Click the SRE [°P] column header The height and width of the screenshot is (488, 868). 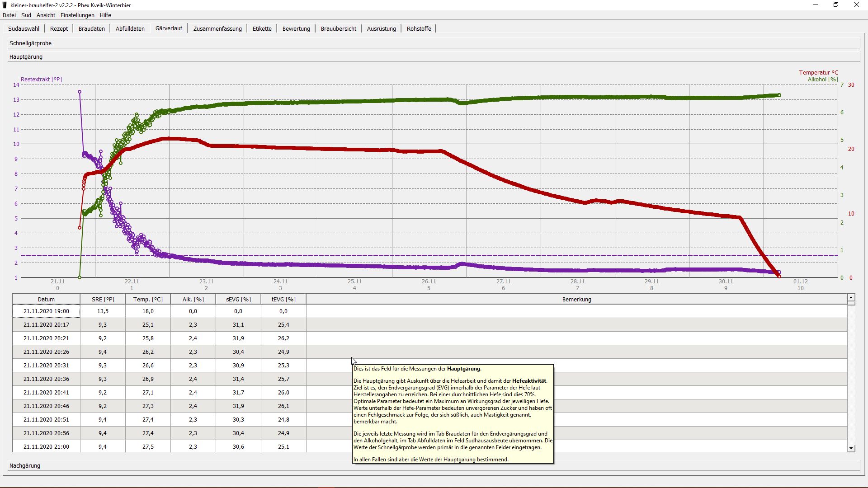coord(103,299)
